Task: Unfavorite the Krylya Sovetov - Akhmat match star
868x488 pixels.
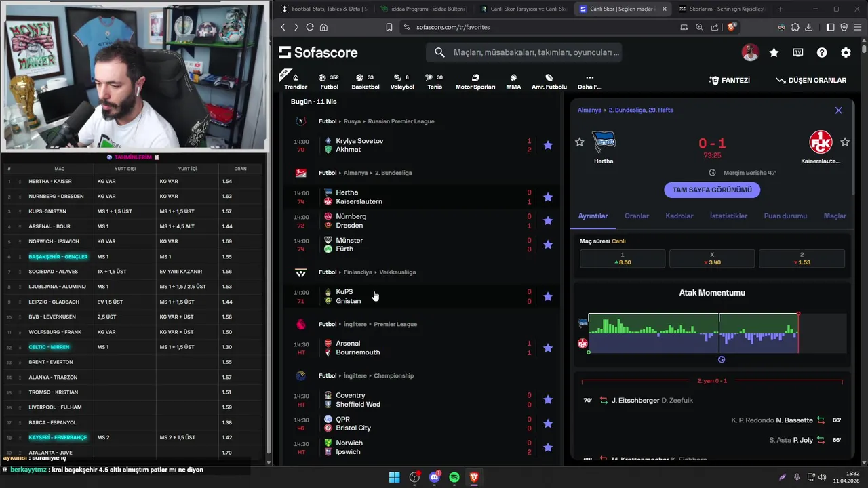Action: [x=548, y=145]
